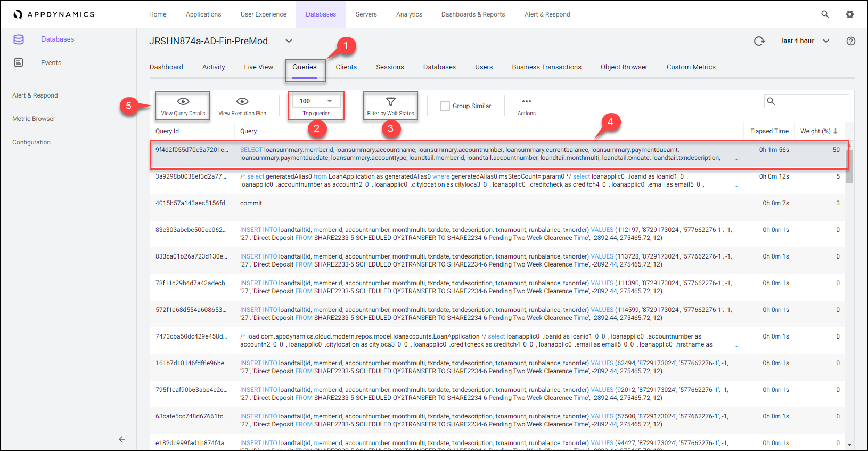Open the Analytics top menu

click(409, 14)
